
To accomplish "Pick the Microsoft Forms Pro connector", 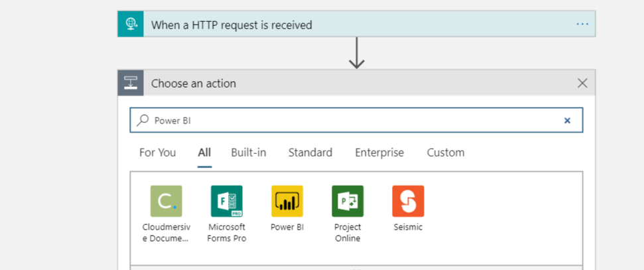I will 226,201.
